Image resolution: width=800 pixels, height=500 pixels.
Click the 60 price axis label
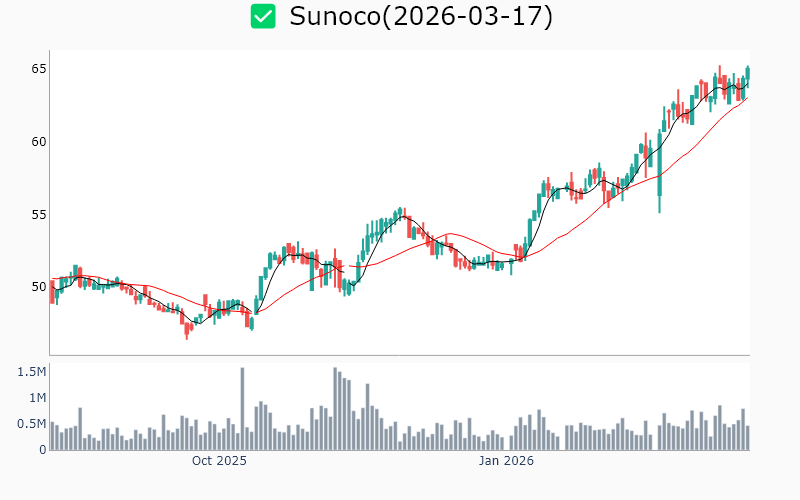coord(38,141)
